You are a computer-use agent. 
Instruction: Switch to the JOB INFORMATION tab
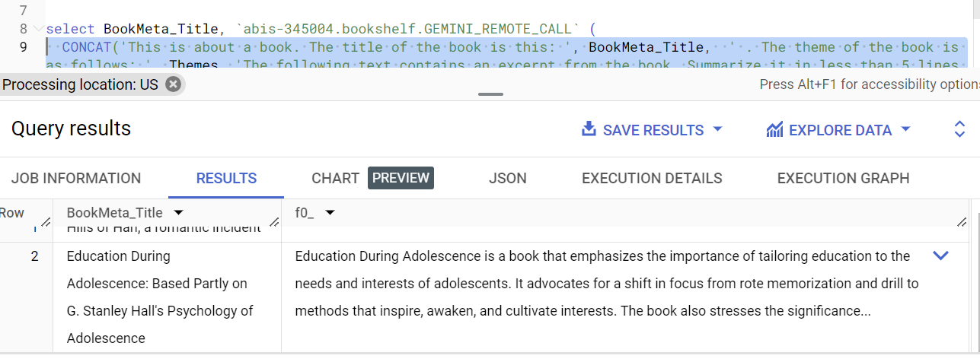tap(76, 178)
